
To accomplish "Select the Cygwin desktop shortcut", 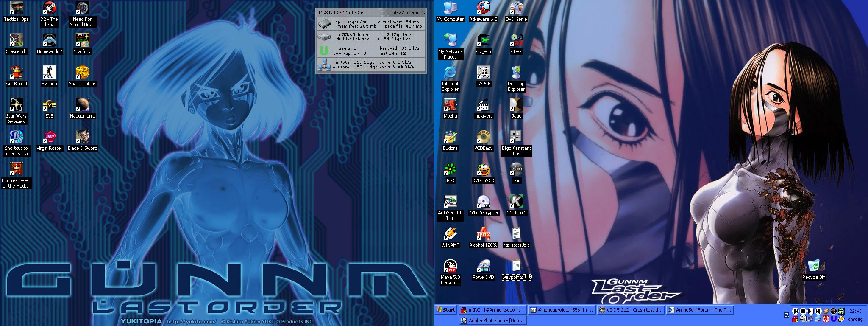I will [x=483, y=44].
